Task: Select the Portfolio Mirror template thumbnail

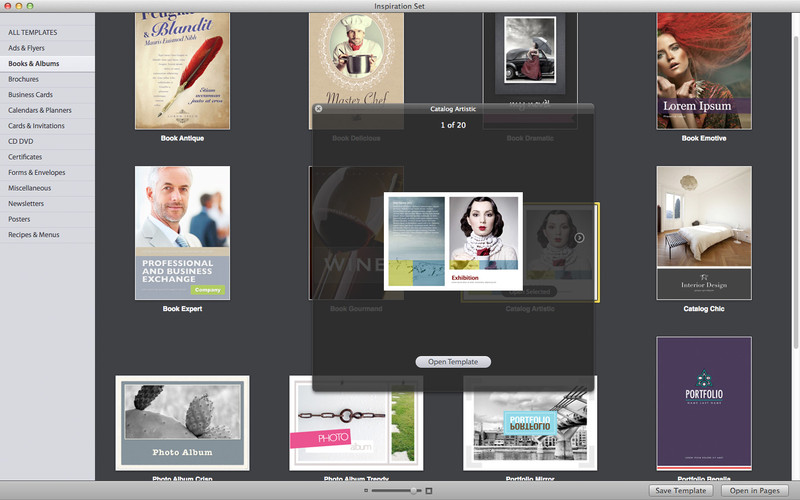Action: (x=530, y=423)
